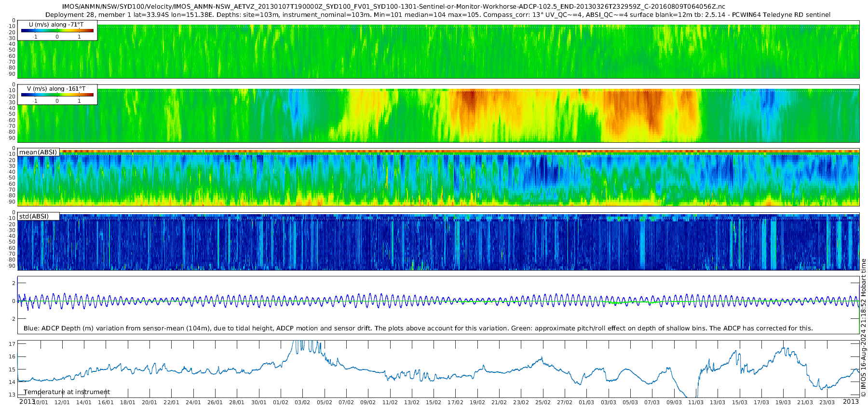Image resolution: width=868 pixels, height=410 pixels.
Task: Select the std(ABSI) panel label
Action: (x=38, y=216)
